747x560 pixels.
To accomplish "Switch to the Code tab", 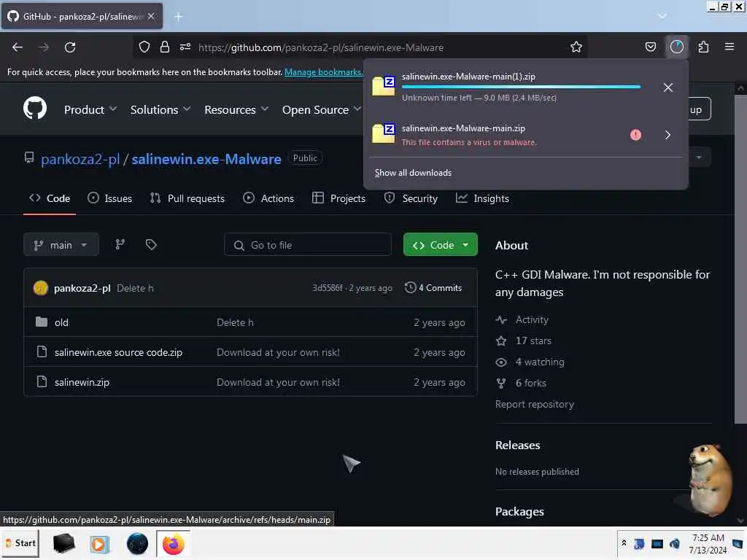I will click(x=50, y=198).
